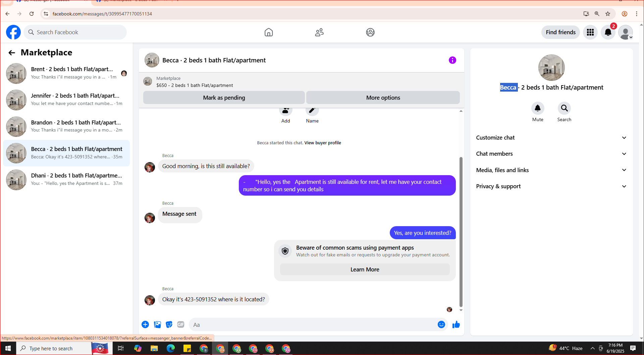The height and width of the screenshot is (355, 644).
Task: Open the taskbar clock and date
Action: (615, 348)
